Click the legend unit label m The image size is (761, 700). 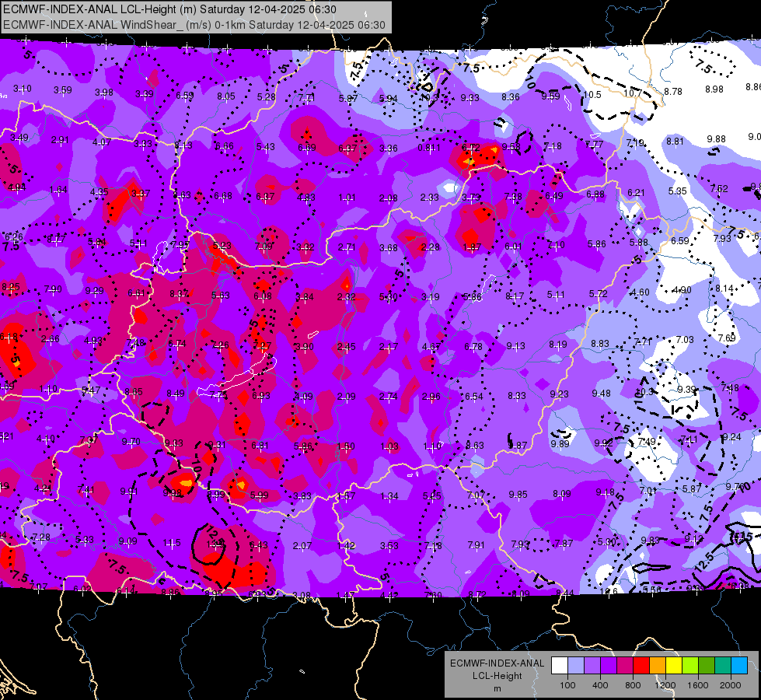click(x=497, y=689)
